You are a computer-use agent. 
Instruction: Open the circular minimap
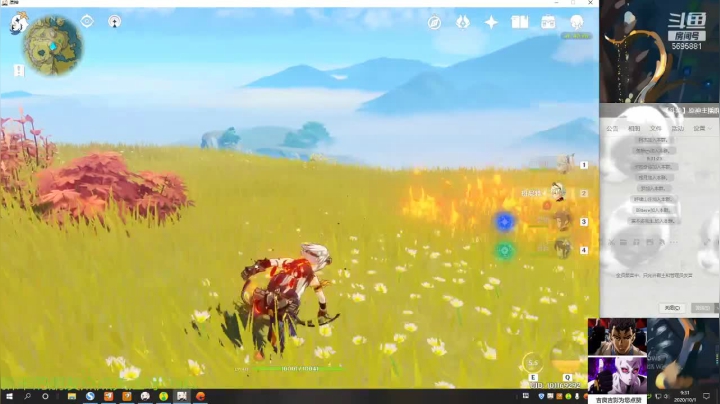53,45
